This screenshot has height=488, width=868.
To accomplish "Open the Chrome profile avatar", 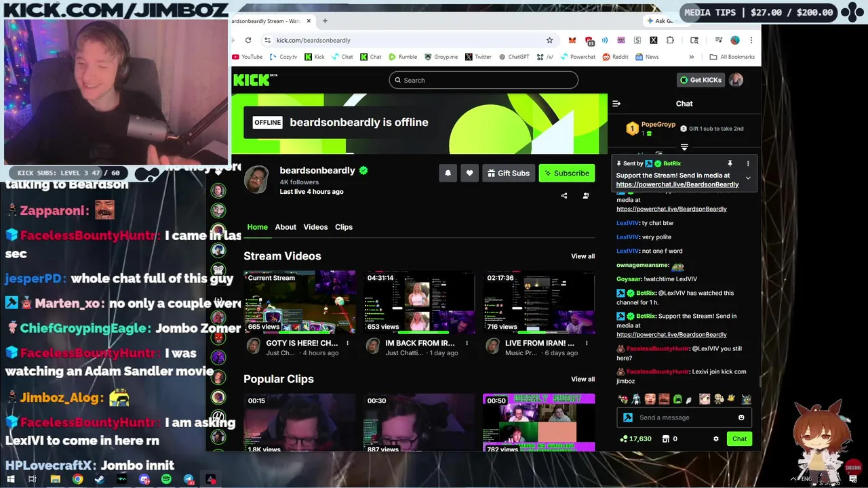I will tap(734, 40).
